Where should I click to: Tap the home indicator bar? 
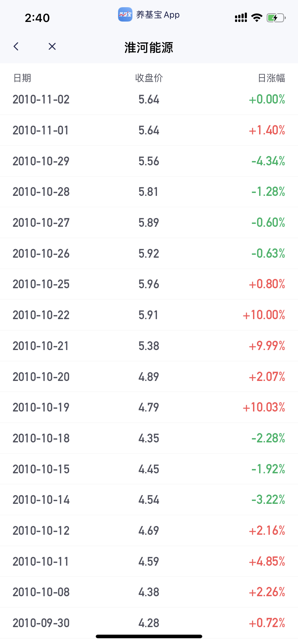point(149,636)
